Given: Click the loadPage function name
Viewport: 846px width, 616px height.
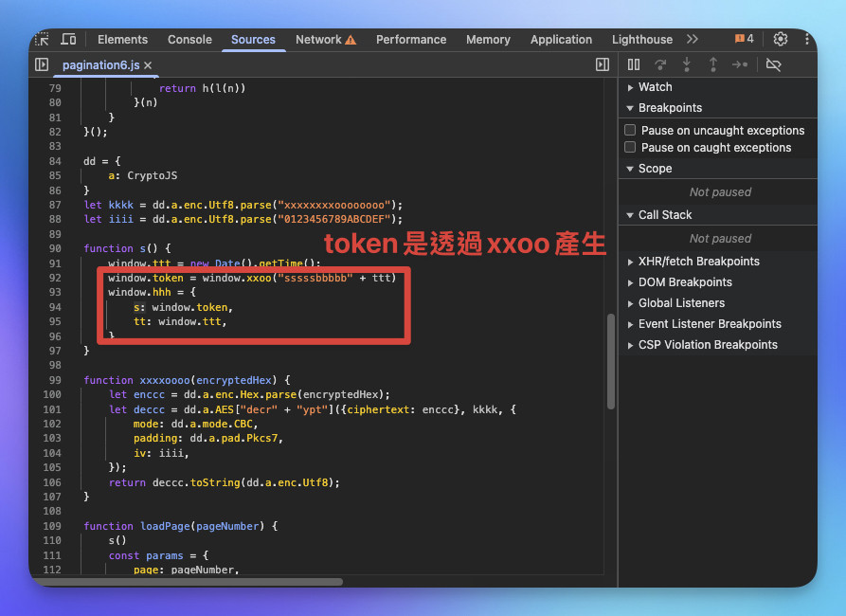Looking at the screenshot, I should click(x=165, y=526).
